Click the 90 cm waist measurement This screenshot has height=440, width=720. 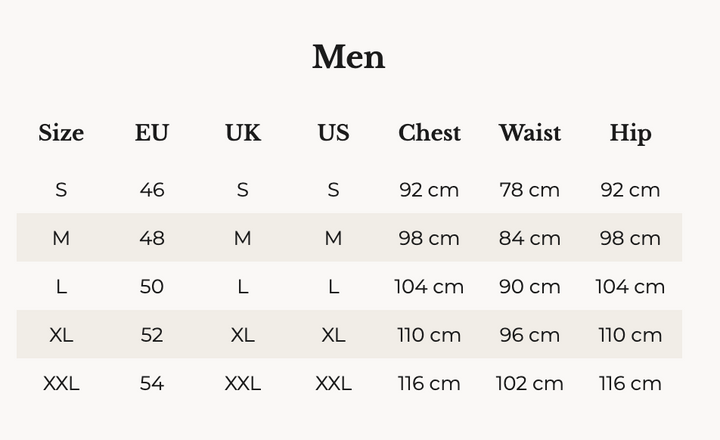click(529, 287)
